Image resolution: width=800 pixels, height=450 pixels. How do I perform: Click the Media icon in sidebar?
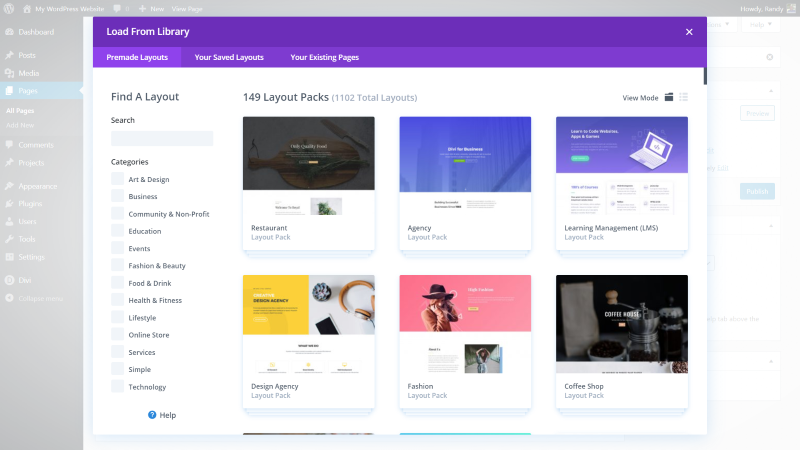point(10,73)
